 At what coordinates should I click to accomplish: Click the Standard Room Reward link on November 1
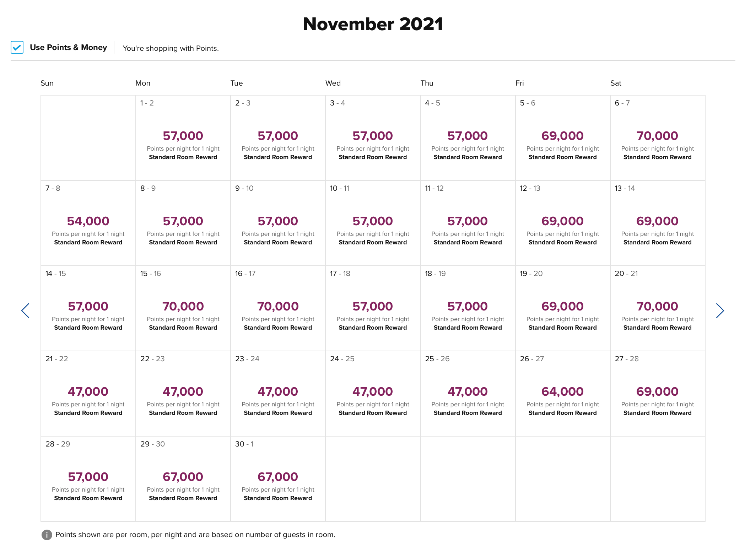tap(183, 157)
